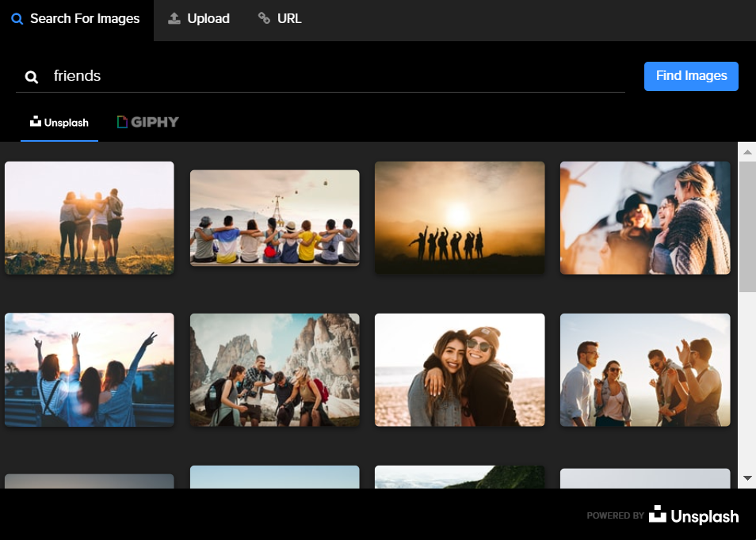Click the magnifier icon beside the search field

pos(32,77)
